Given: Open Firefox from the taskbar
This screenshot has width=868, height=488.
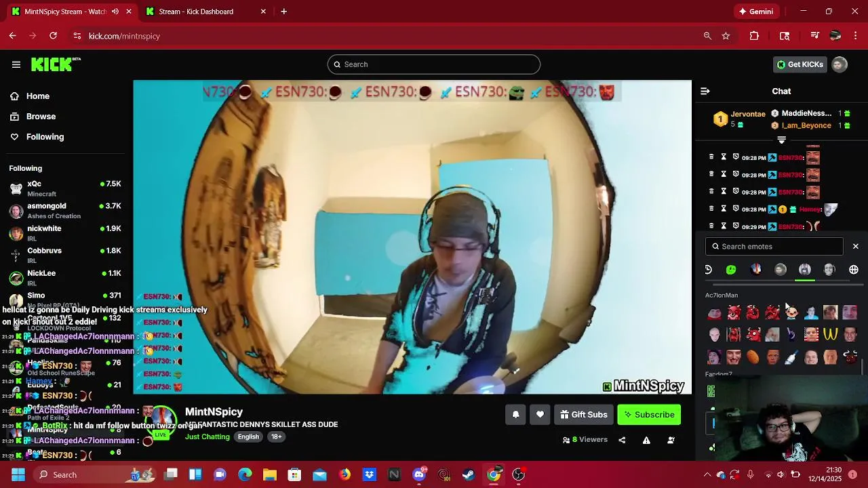Looking at the screenshot, I should pos(344,474).
